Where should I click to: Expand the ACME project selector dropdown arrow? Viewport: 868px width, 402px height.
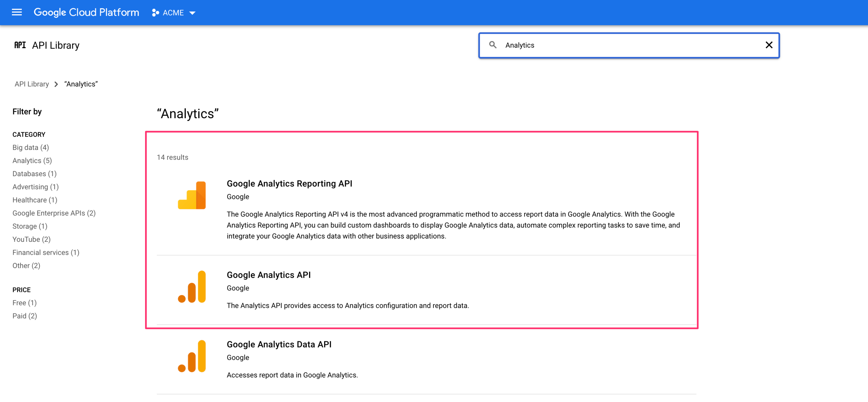click(x=192, y=13)
